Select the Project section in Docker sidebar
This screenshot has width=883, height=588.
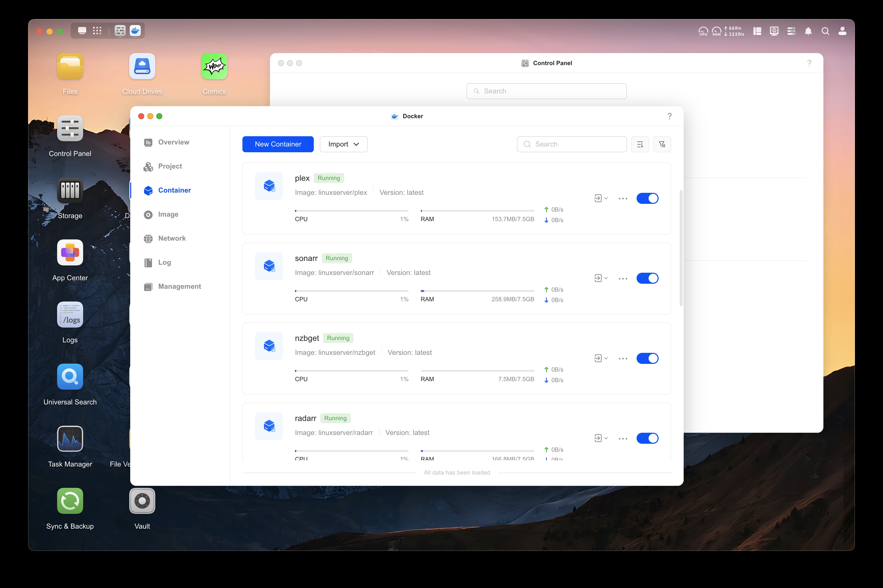(x=170, y=166)
